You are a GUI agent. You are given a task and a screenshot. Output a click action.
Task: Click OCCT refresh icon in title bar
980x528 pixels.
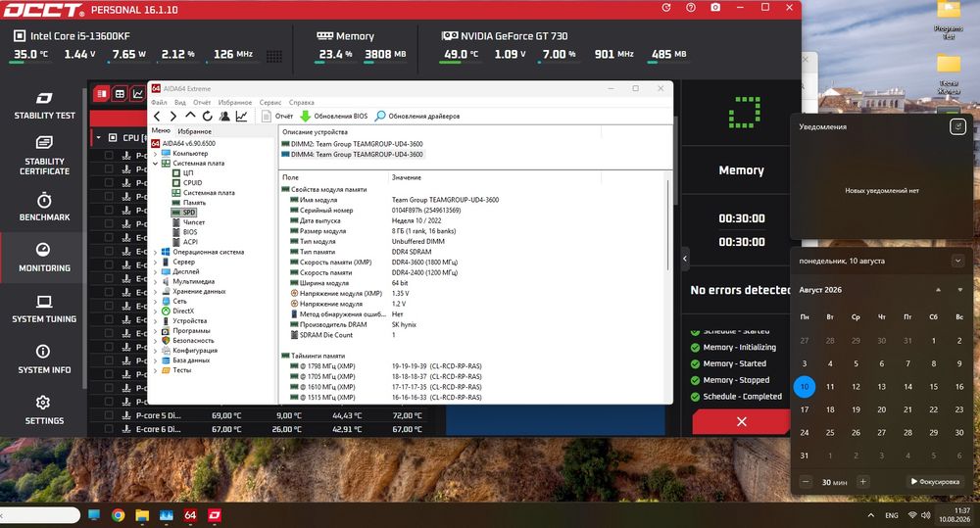[666, 8]
